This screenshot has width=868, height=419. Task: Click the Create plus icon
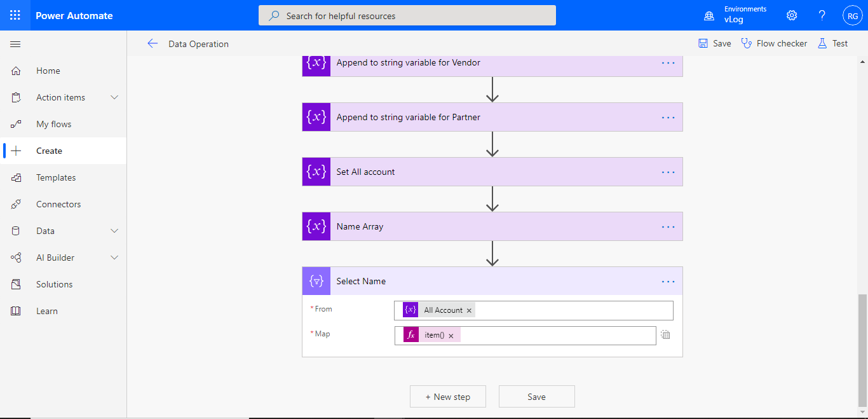tap(16, 151)
